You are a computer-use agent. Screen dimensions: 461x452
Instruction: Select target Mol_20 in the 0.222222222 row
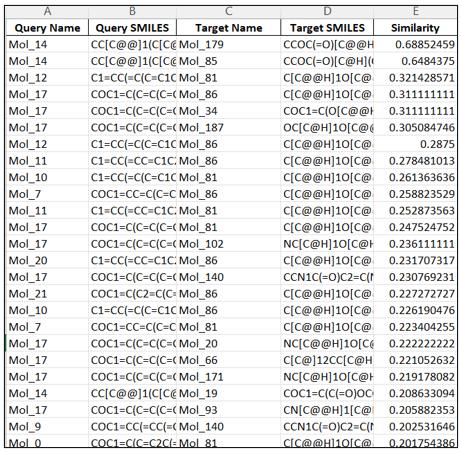coord(228,343)
